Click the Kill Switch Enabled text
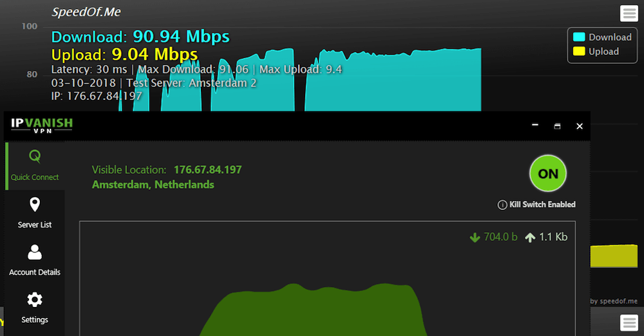This screenshot has height=336, width=644. pos(542,205)
